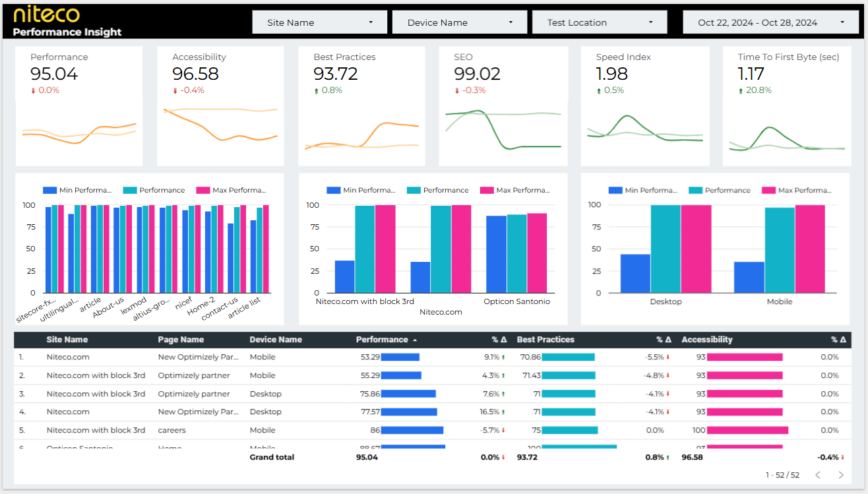This screenshot has height=494, width=868.
Task: Go to next table page arrow
Action: click(x=841, y=475)
